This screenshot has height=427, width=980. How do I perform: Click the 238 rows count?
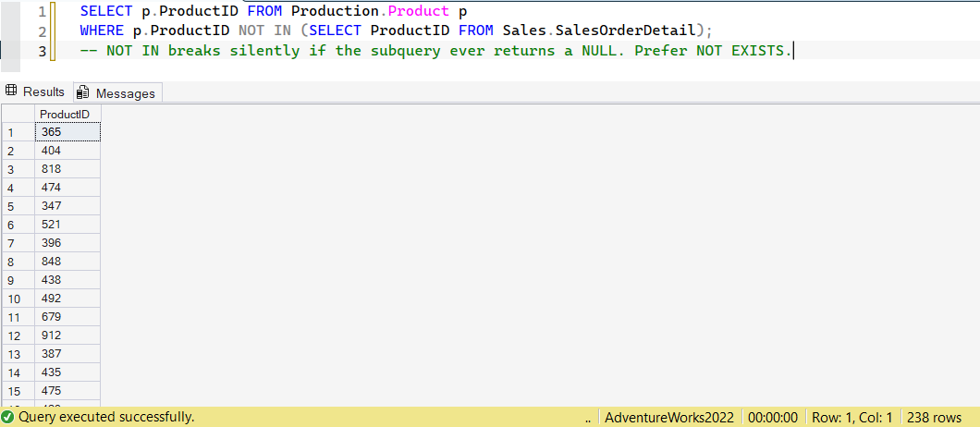click(x=935, y=417)
